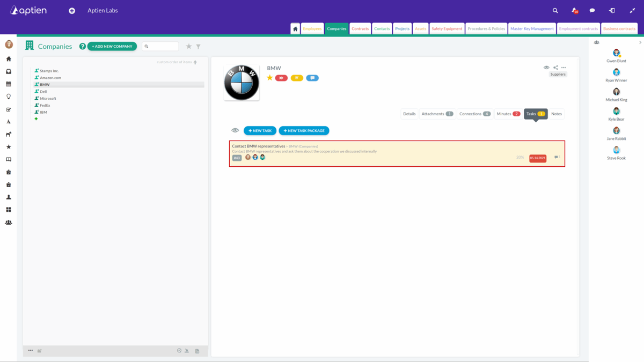Open the chat bubble icon in top bar
This screenshot has height=362, width=644.
(x=592, y=11)
